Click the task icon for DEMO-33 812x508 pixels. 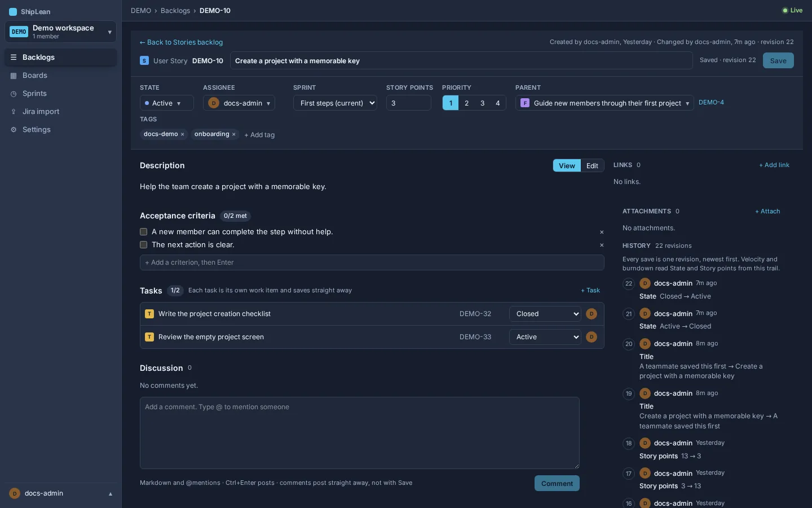tap(149, 337)
